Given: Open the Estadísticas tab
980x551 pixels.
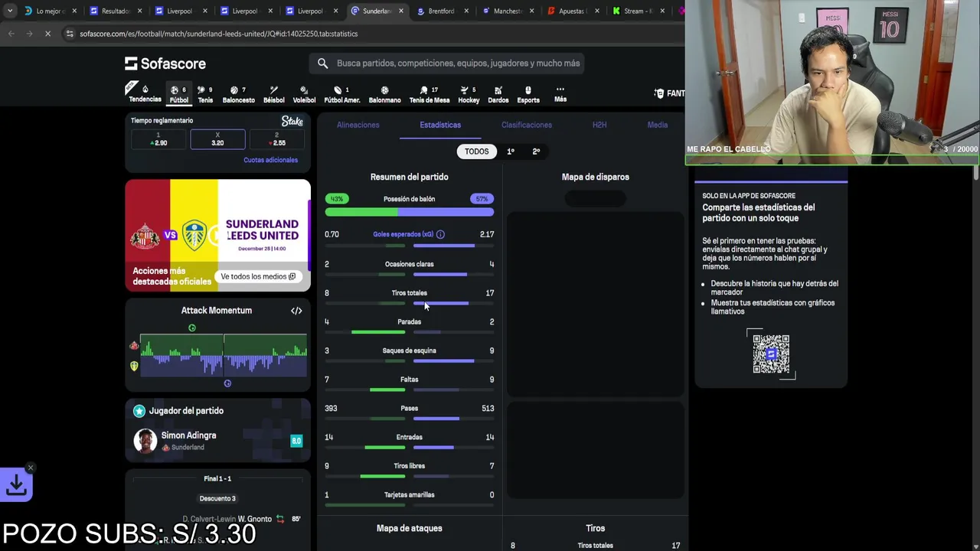Looking at the screenshot, I should tap(440, 125).
